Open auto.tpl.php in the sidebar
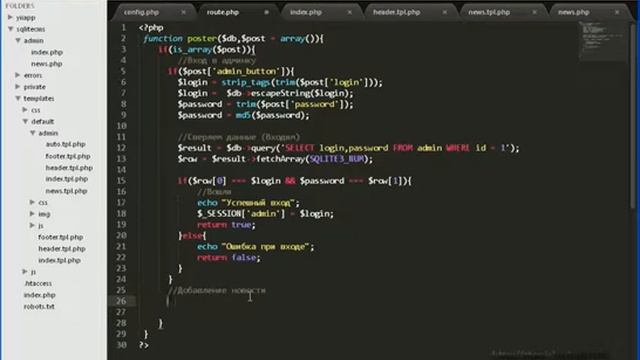This screenshot has width=640, height=360. pos(65,144)
